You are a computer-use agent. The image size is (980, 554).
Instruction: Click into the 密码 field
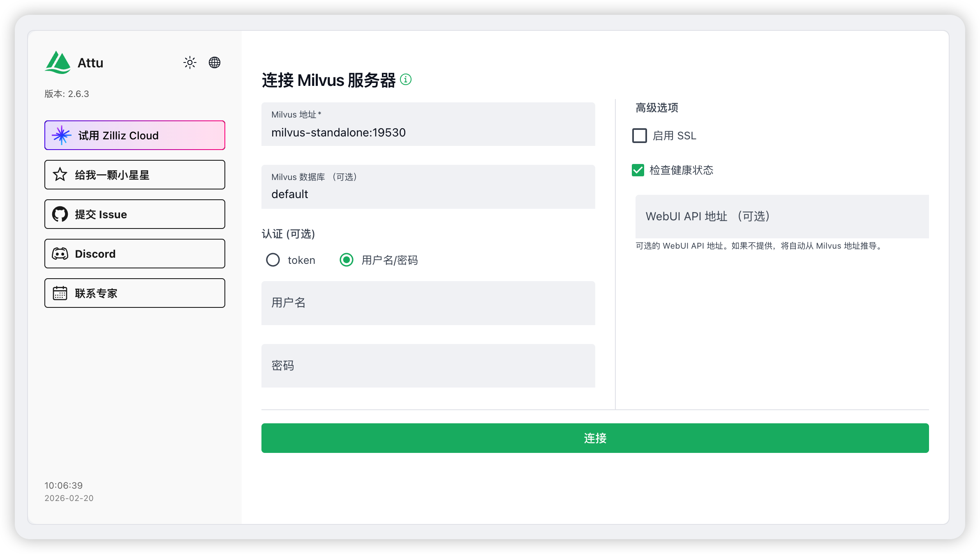(428, 366)
